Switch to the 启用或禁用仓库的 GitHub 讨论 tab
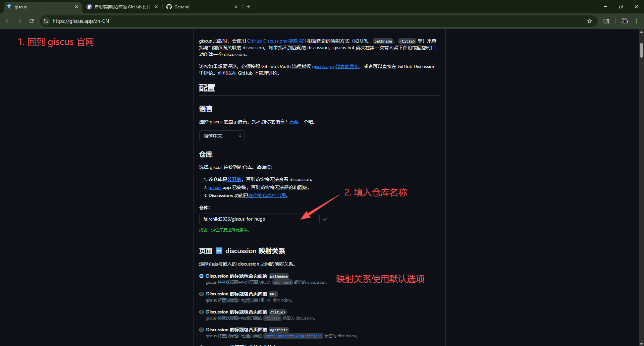Screen dimensions: 644x346 tap(121, 7)
